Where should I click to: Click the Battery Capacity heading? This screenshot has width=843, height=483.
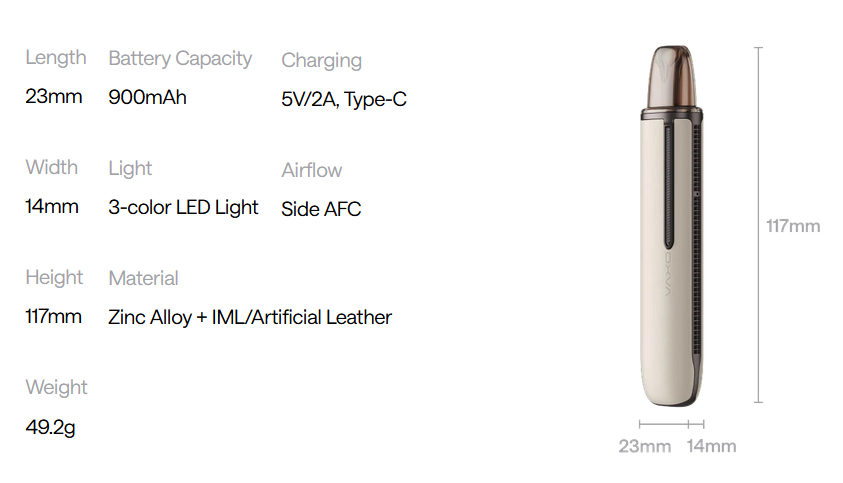[x=180, y=59]
